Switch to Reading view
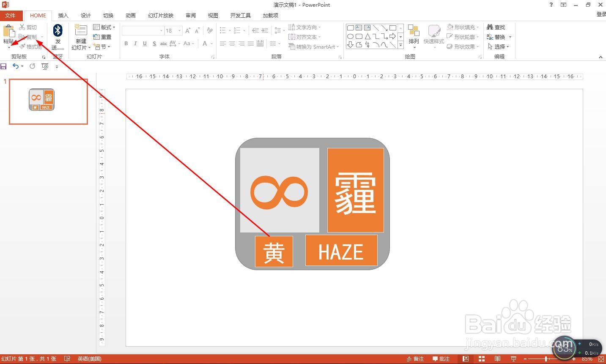The image size is (606, 364). click(498, 359)
